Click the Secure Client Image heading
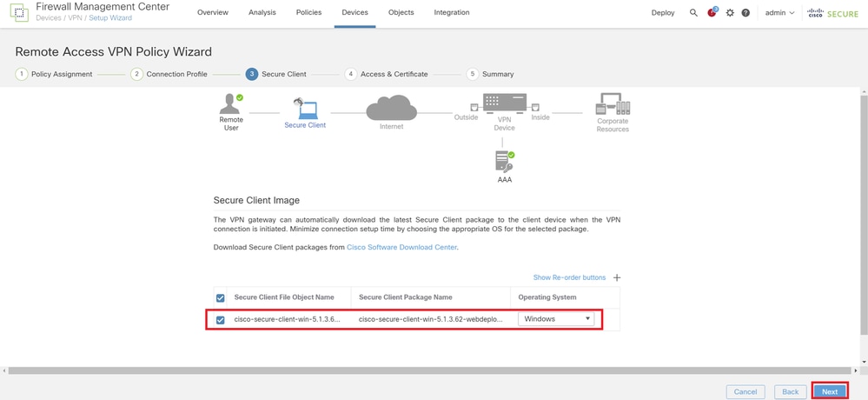The image size is (868, 400). [x=256, y=200]
